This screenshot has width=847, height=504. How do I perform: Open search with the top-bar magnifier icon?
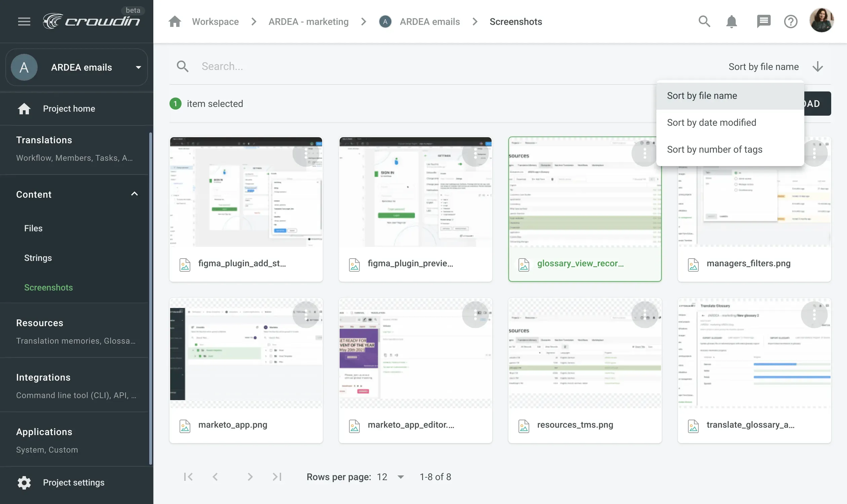[704, 22]
